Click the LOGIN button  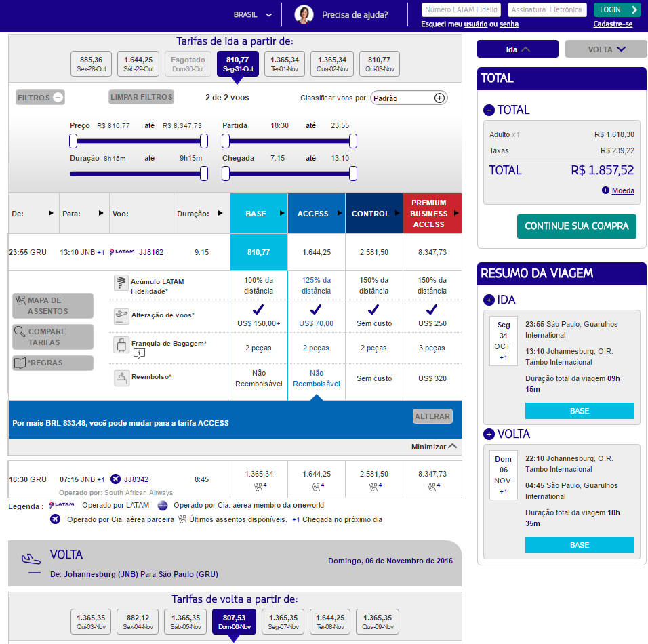pos(617,9)
